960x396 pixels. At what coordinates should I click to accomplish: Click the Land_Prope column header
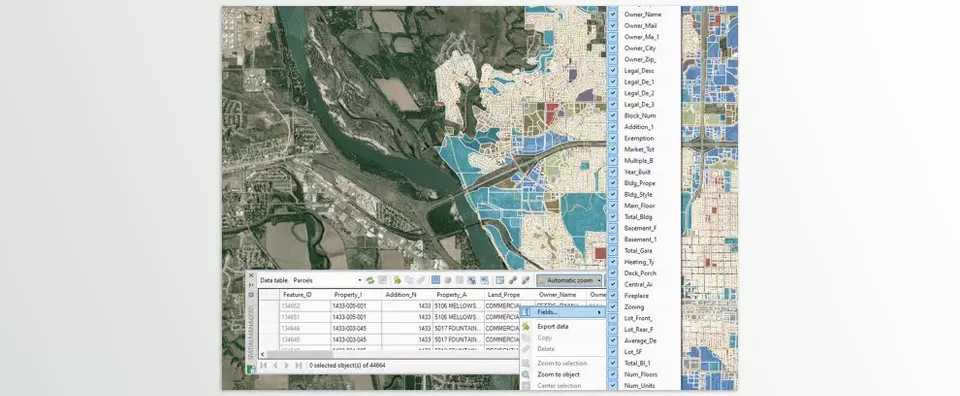click(509, 294)
